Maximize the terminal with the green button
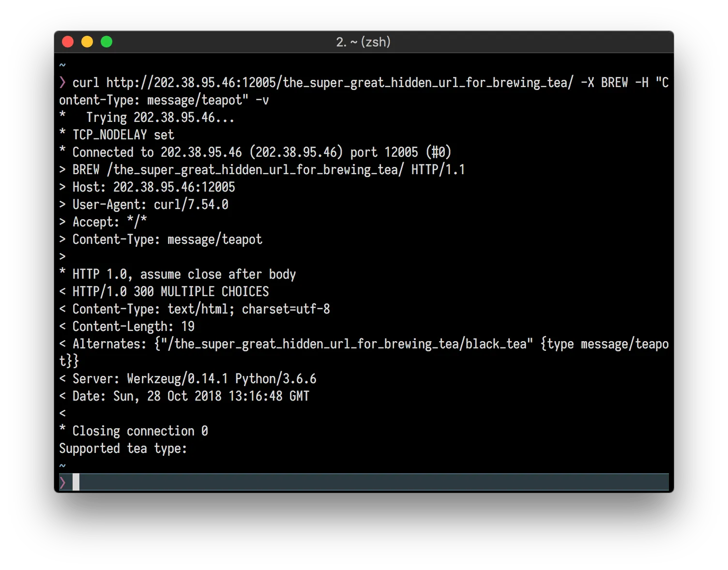The image size is (728, 570). pyautogui.click(x=106, y=42)
